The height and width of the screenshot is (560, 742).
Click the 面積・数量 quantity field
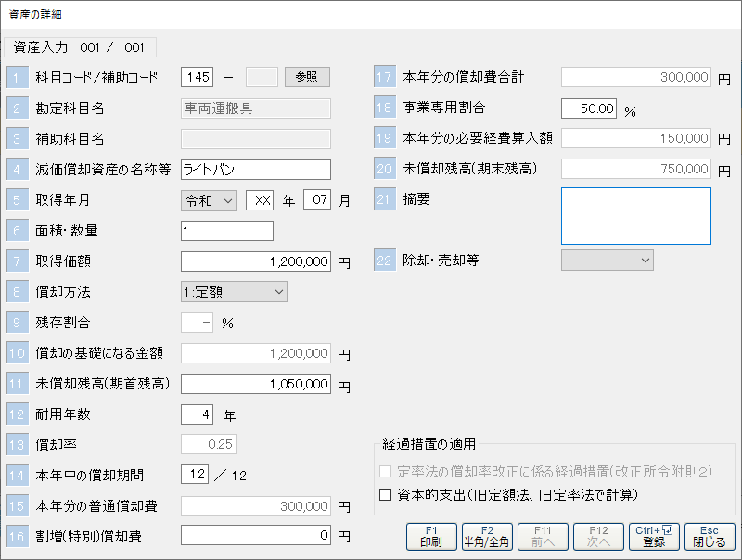227,231
